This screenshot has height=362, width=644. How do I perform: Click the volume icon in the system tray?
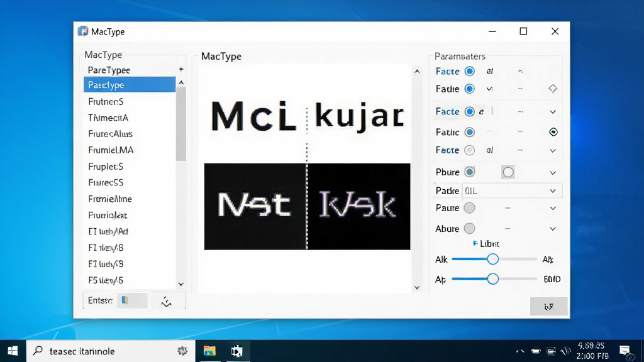[x=566, y=351]
